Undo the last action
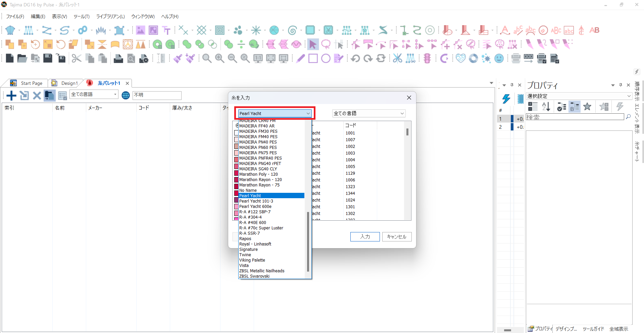The height and width of the screenshot is (333, 644). (355, 58)
